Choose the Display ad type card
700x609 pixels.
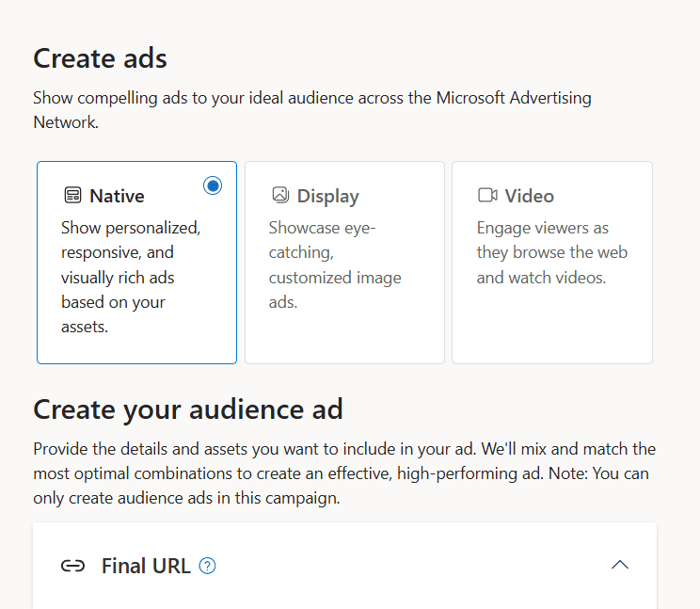pyautogui.click(x=344, y=263)
